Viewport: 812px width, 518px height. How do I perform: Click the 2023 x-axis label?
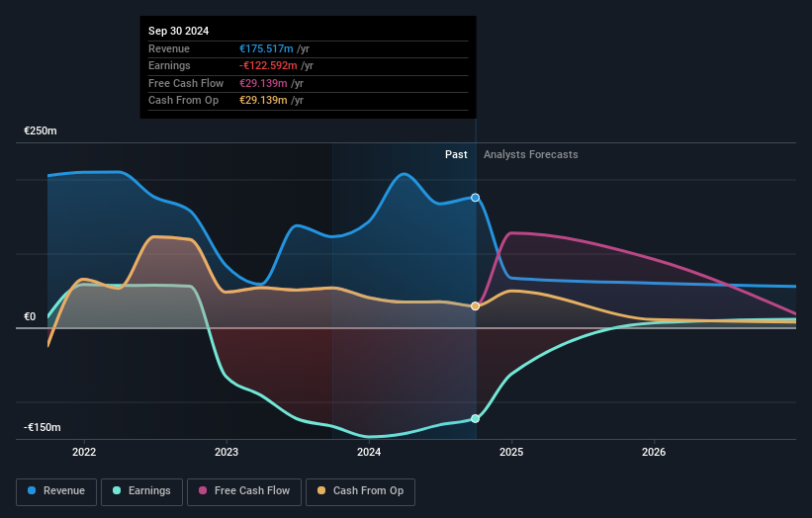click(x=226, y=453)
